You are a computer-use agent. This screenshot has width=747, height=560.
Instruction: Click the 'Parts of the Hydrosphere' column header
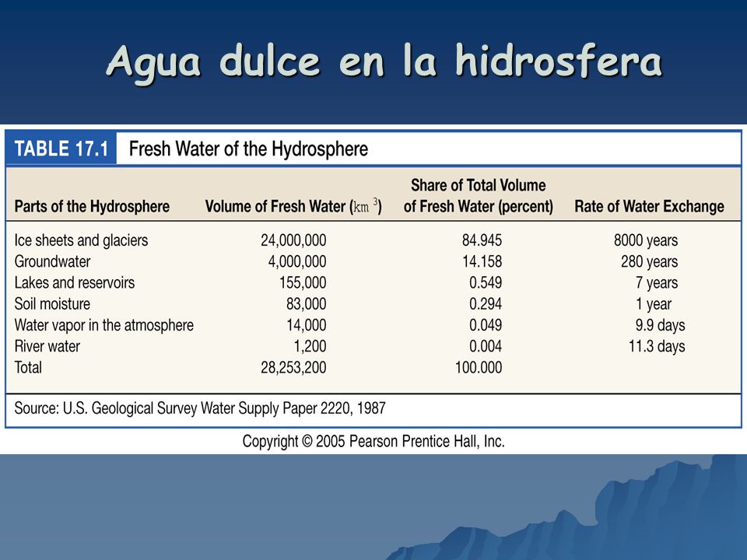(x=92, y=206)
